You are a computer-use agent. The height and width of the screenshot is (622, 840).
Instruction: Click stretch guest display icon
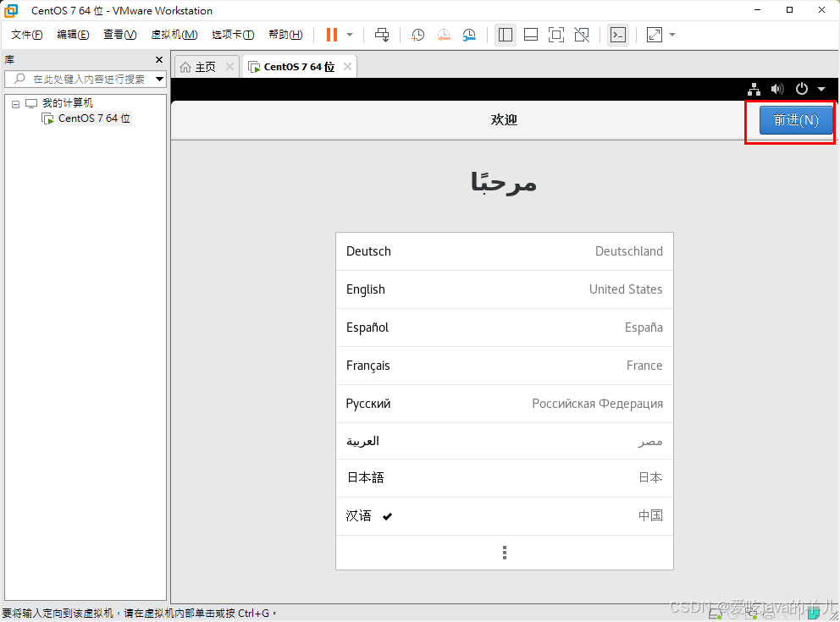coord(655,35)
